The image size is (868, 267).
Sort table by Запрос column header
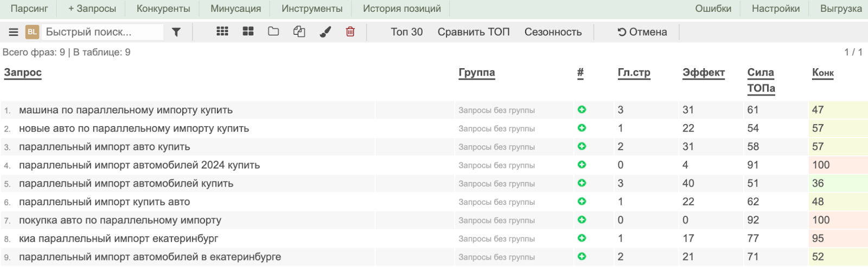tap(23, 73)
